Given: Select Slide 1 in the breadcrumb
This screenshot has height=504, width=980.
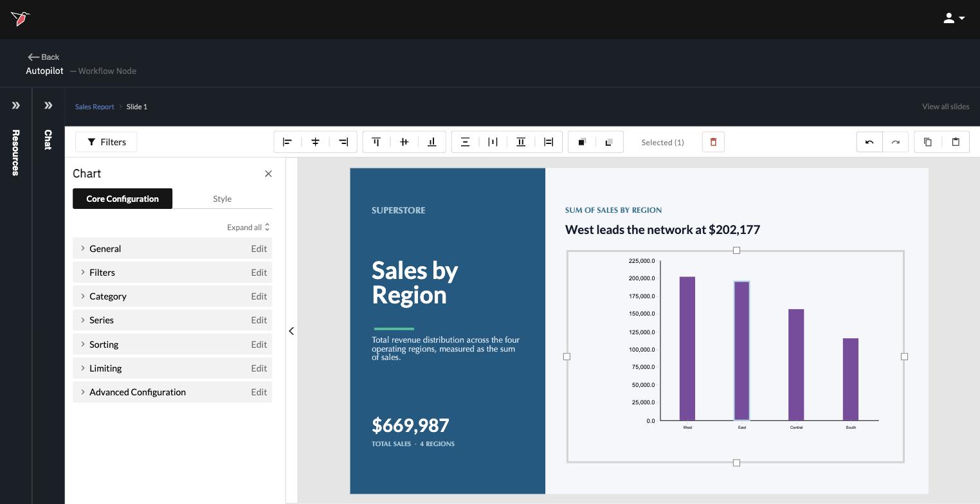Looking at the screenshot, I should [137, 107].
